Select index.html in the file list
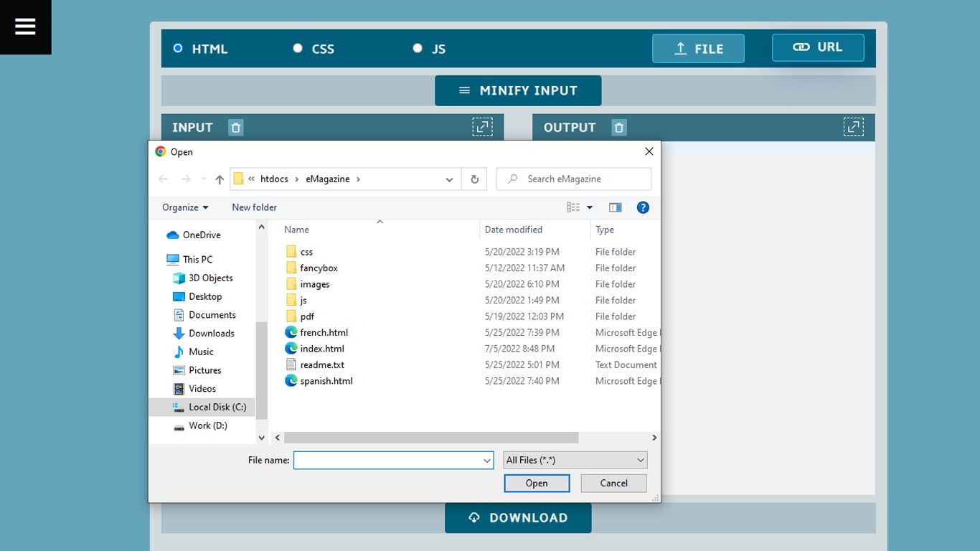 322,349
